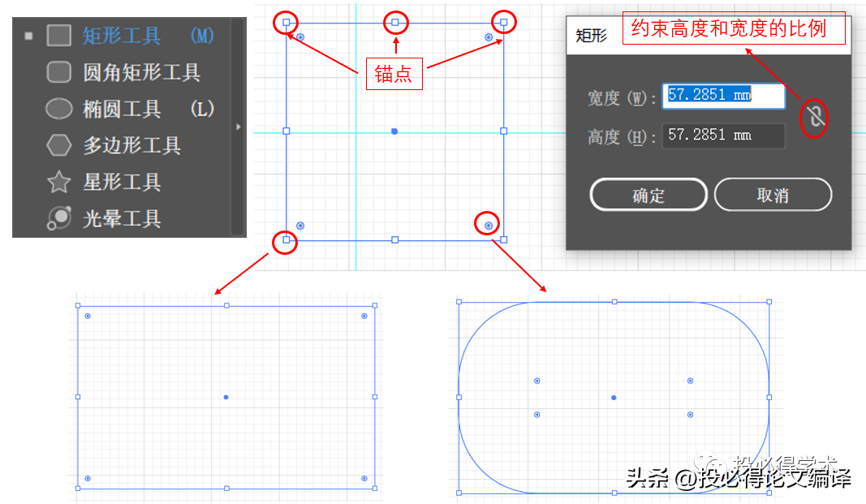
Task: Click top-right corner widget of bottom-left rectangle
Action: pos(364,317)
